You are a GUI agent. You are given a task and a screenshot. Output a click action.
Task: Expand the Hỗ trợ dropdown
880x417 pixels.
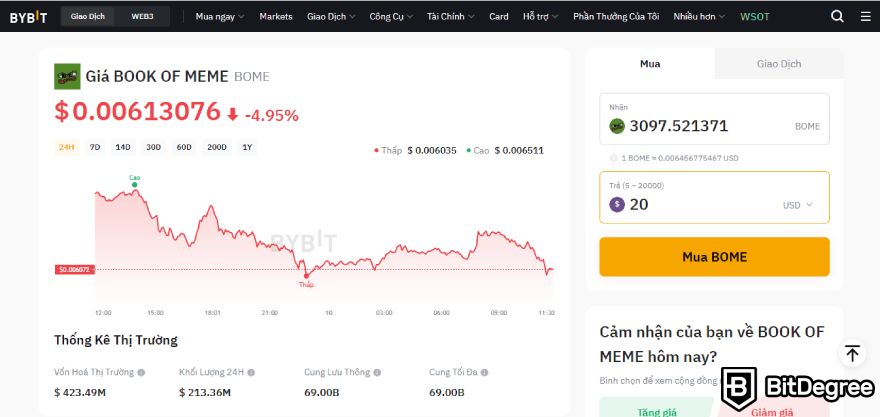[540, 16]
